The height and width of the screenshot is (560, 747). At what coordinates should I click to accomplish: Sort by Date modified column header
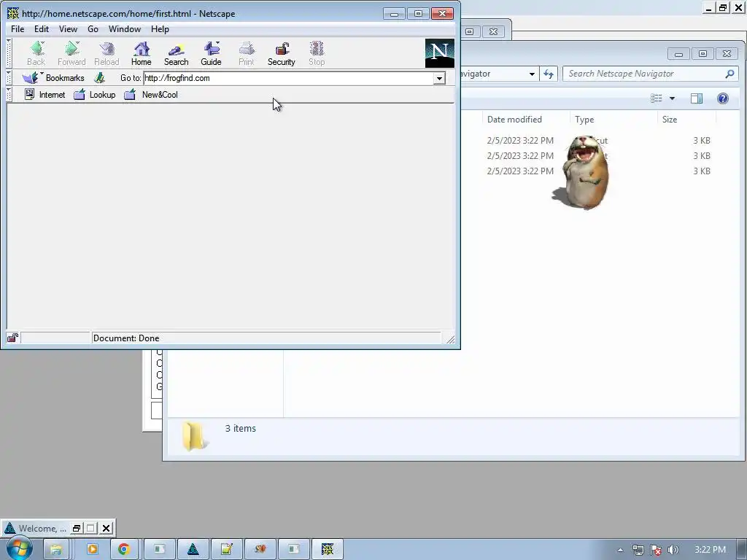pyautogui.click(x=526, y=120)
